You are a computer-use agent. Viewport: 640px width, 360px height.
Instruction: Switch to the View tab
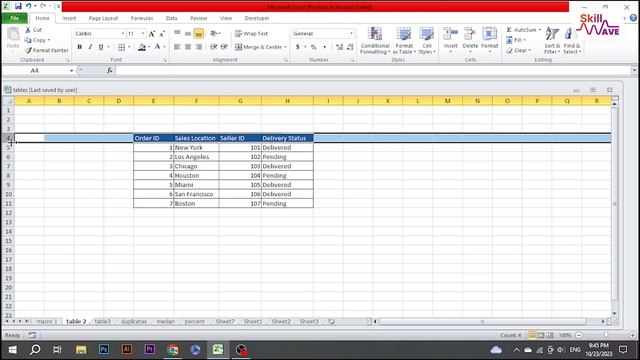226,18
